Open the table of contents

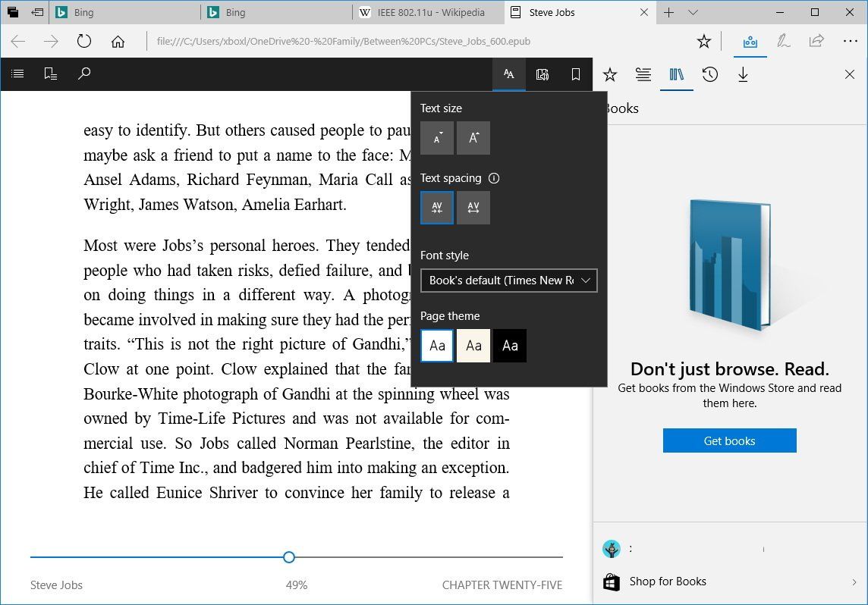tap(17, 74)
